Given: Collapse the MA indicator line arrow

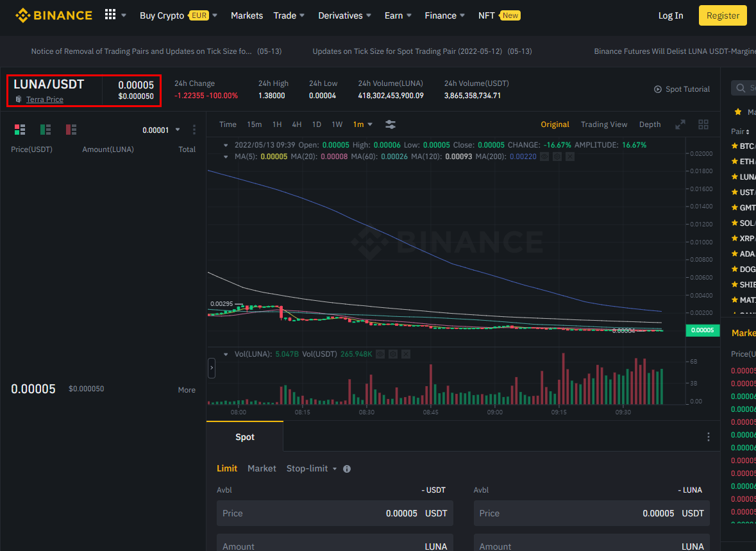Looking at the screenshot, I should tap(226, 157).
